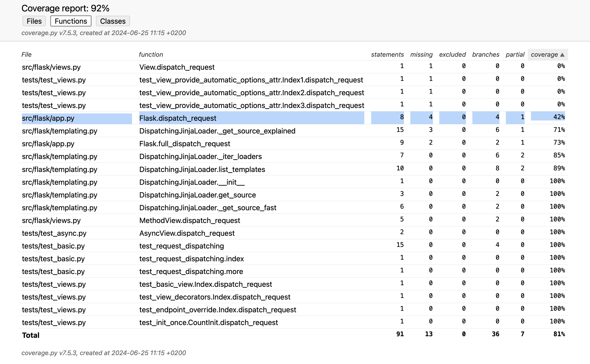Open AsyncView.dispatch_request link
This screenshot has width=590, height=364.
[187, 233]
